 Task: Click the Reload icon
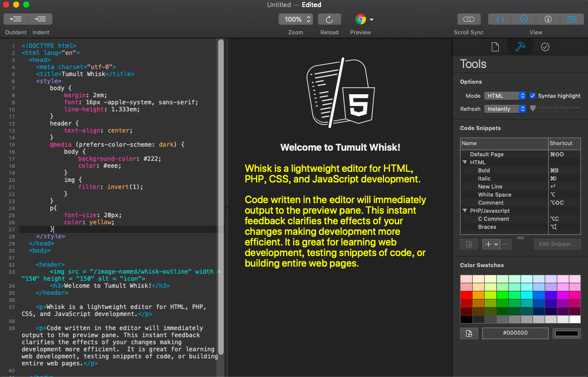pyautogui.click(x=329, y=19)
